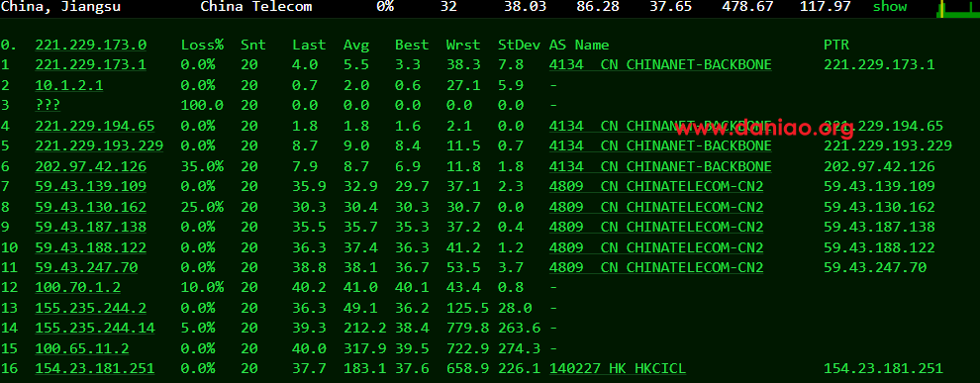The height and width of the screenshot is (383, 980).
Task: Select final hop IP 154.23.181.251
Action: [x=95, y=368]
